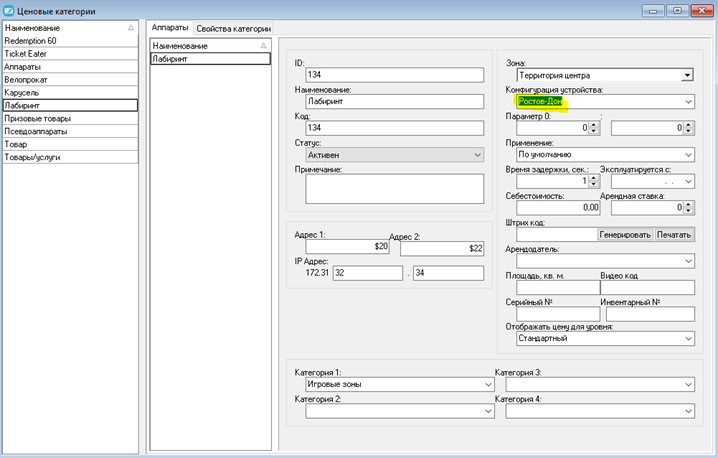Select Карусель category row
The width and height of the screenshot is (718, 458).
point(71,92)
